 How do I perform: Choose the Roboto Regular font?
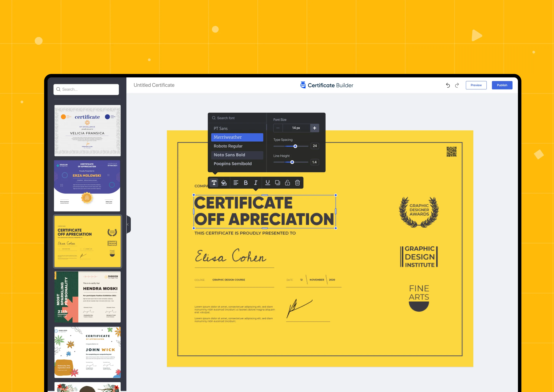pyautogui.click(x=237, y=146)
